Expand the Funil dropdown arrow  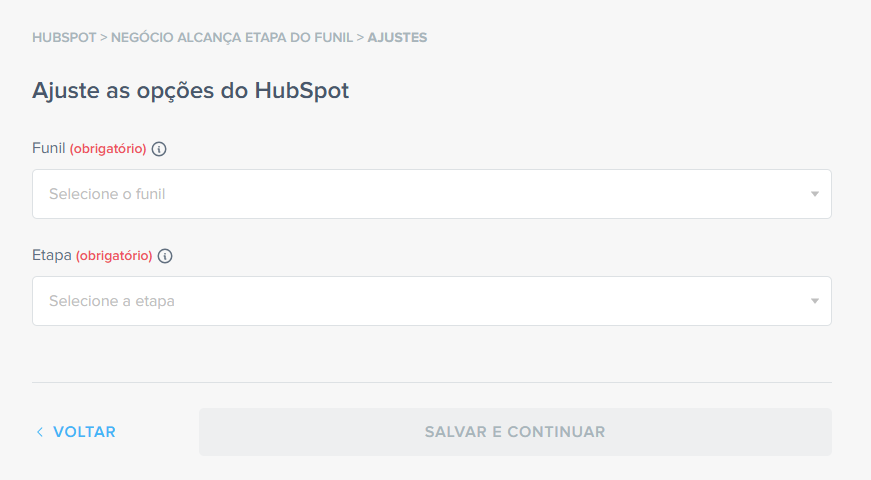pyautogui.click(x=814, y=194)
